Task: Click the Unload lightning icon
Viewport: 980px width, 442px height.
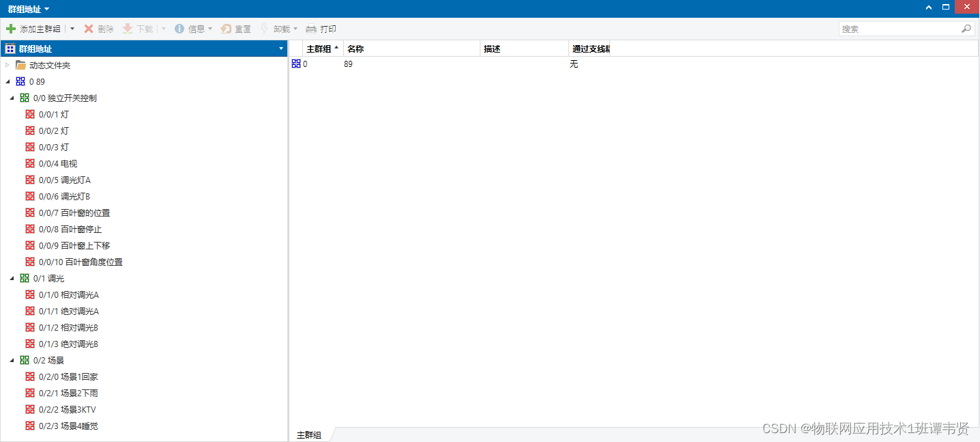Action: [265, 29]
